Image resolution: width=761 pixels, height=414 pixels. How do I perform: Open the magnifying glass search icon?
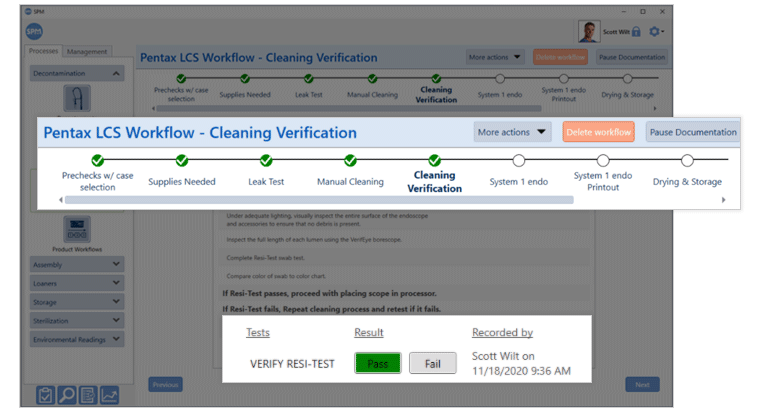66,395
